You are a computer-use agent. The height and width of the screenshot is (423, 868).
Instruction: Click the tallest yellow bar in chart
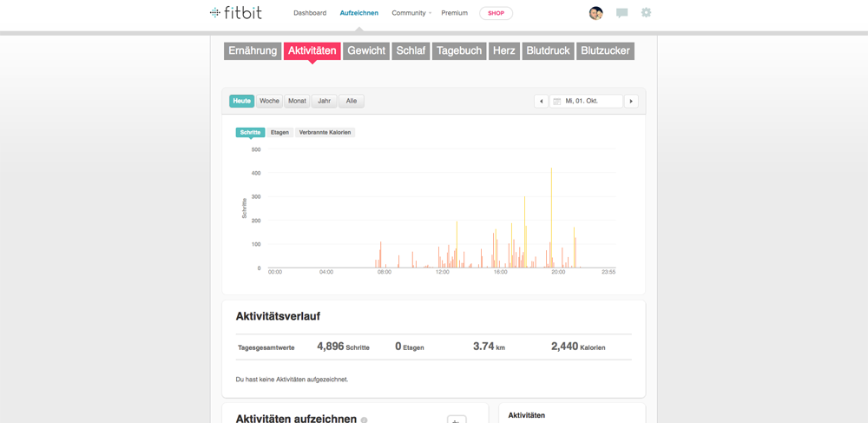point(551,217)
